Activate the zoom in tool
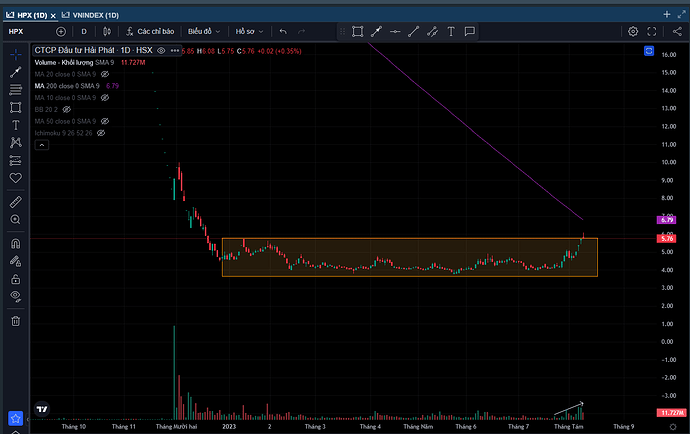This screenshot has height=434, width=690. [16, 219]
